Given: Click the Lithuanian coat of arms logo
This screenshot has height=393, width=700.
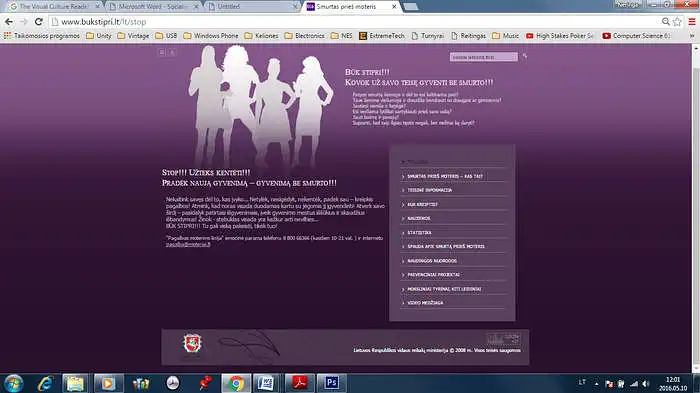Looking at the screenshot, I should pyautogui.click(x=192, y=343).
